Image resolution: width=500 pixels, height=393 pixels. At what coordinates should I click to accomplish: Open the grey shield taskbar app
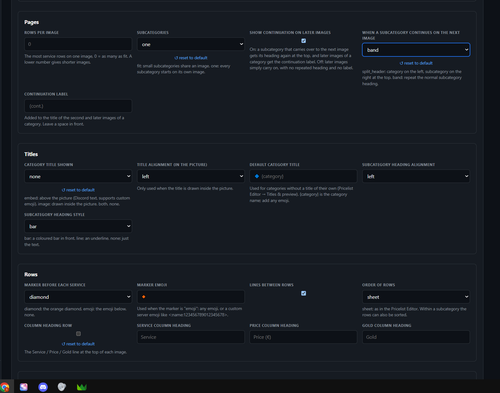(62, 387)
